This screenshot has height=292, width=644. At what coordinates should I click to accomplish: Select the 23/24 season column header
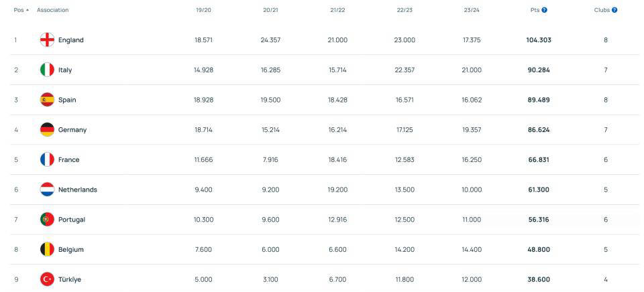click(472, 10)
